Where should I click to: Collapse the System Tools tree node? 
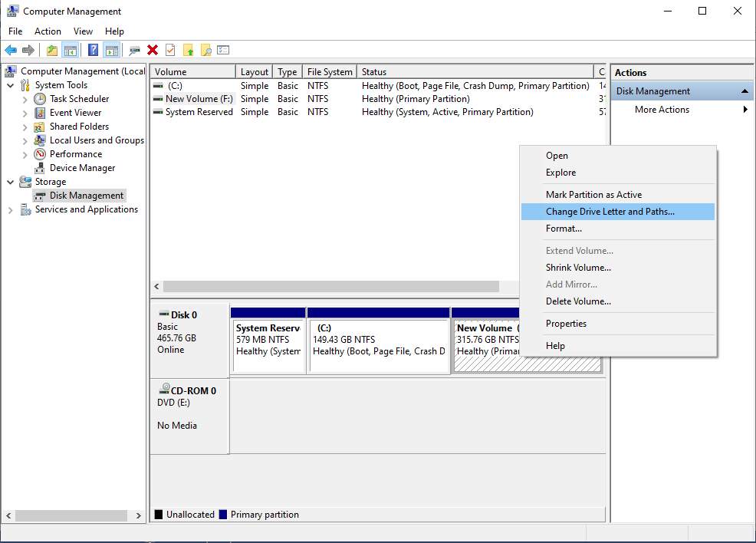[11, 85]
